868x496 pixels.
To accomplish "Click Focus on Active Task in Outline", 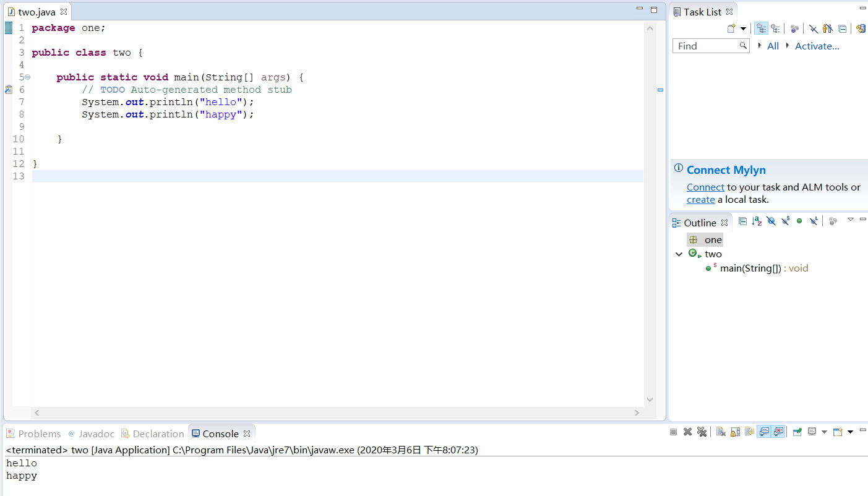I will pyautogui.click(x=833, y=221).
